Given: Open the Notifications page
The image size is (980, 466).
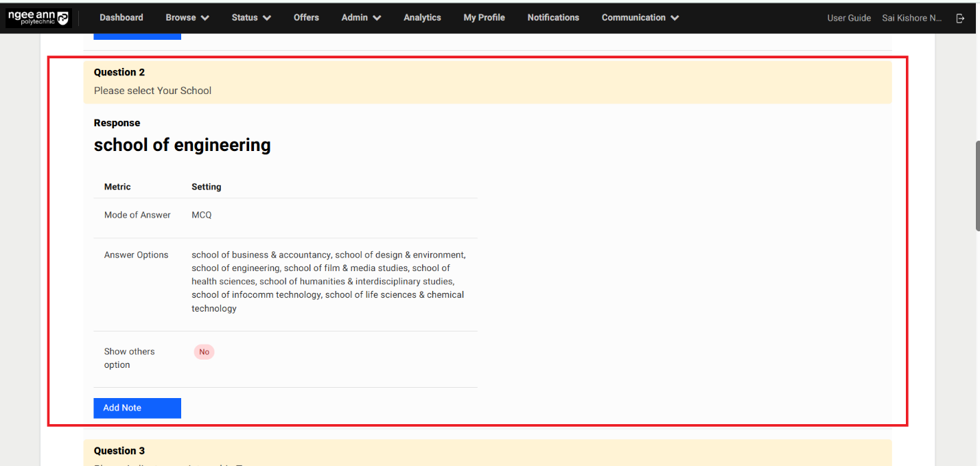Looking at the screenshot, I should (553, 18).
